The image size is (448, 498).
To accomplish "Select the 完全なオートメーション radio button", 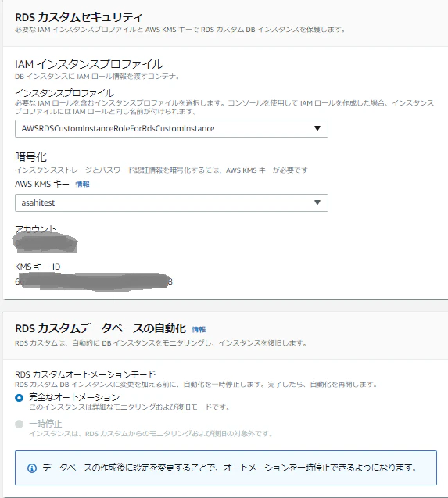I will click(x=19, y=398).
